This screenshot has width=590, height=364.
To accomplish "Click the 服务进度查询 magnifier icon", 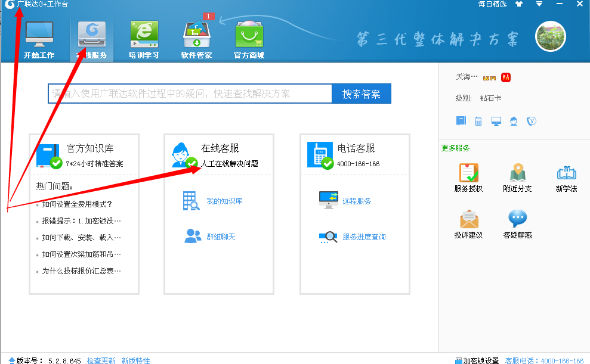I will click(x=329, y=237).
